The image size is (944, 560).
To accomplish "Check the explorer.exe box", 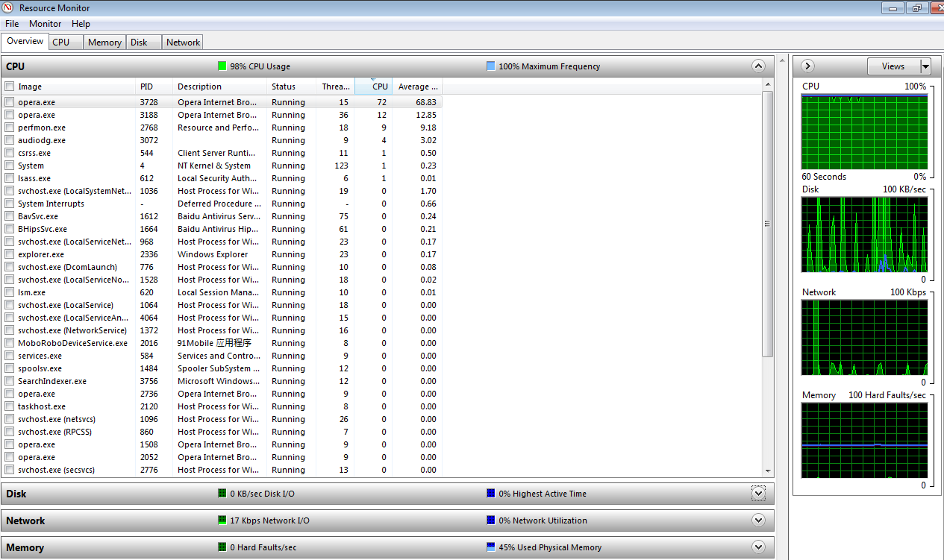I will 10,254.
